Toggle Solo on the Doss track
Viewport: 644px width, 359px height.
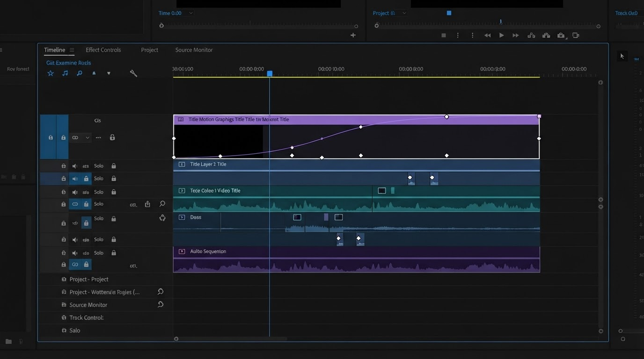click(x=98, y=218)
